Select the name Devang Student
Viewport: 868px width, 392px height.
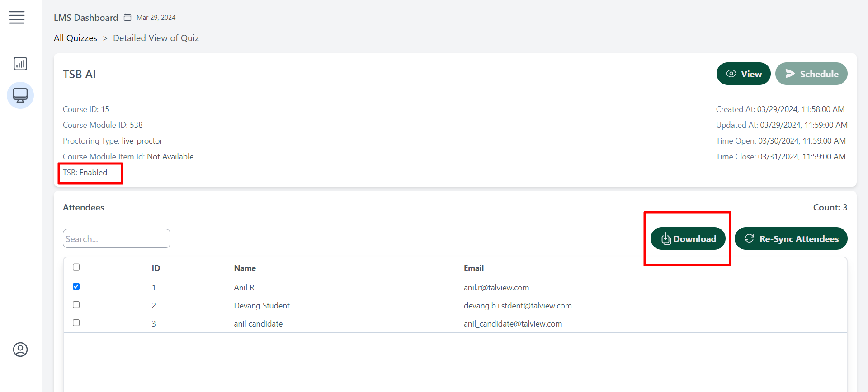click(x=262, y=306)
